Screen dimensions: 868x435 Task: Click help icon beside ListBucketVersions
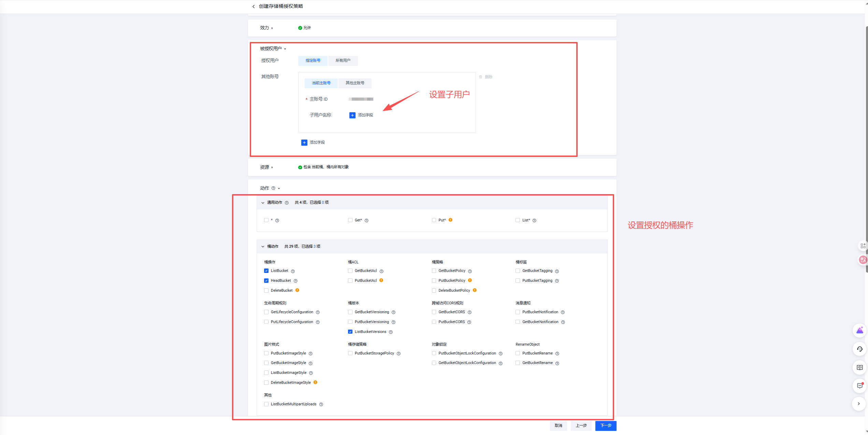coord(391,332)
